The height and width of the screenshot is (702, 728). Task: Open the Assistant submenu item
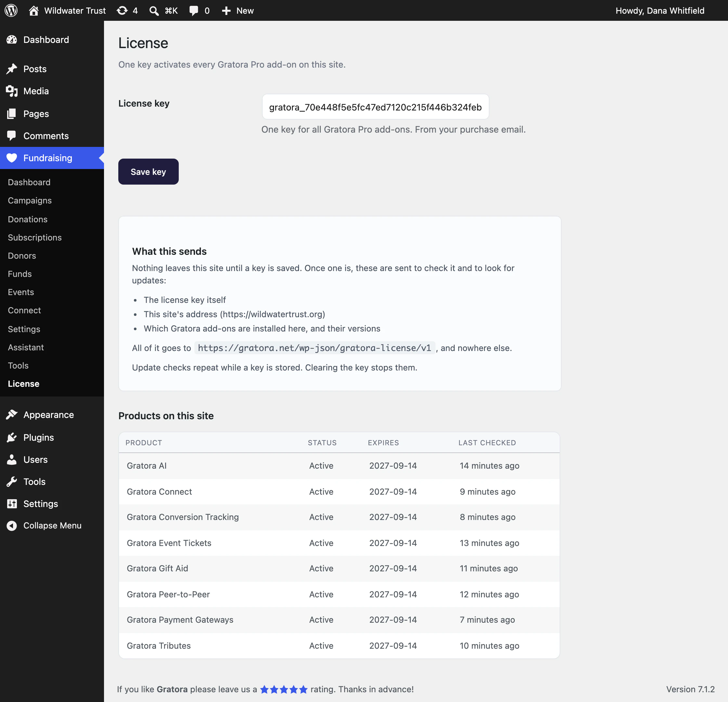[x=26, y=347]
